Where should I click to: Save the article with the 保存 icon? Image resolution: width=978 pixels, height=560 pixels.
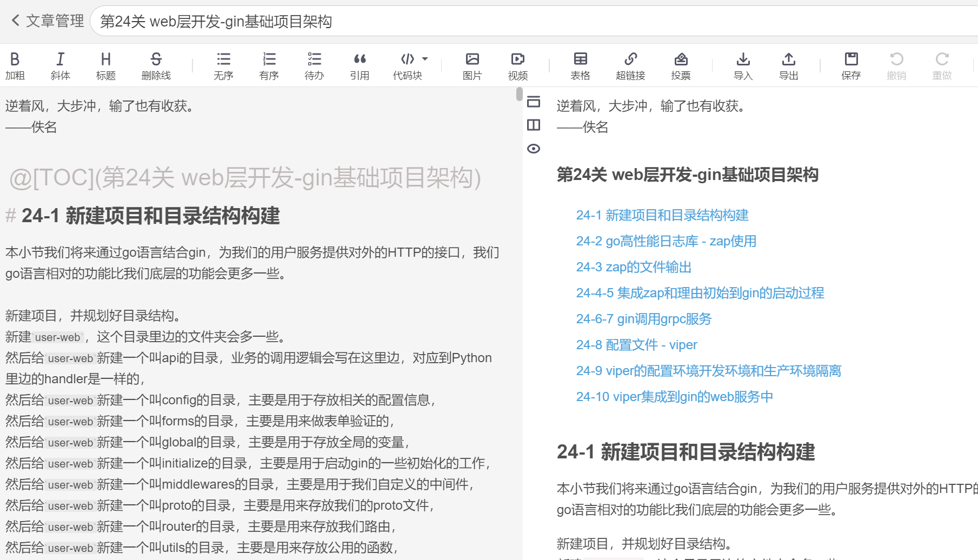click(851, 65)
